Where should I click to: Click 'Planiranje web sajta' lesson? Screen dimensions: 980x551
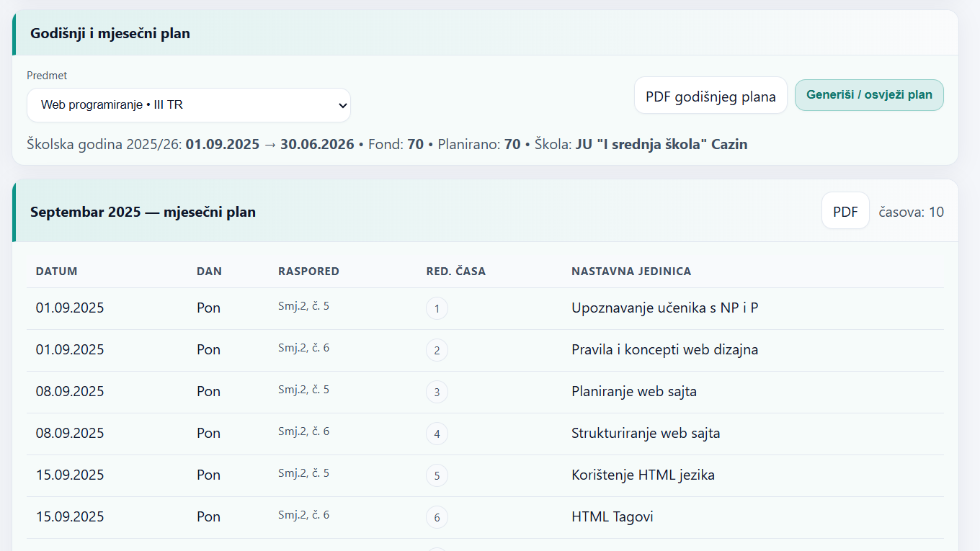pyautogui.click(x=634, y=392)
